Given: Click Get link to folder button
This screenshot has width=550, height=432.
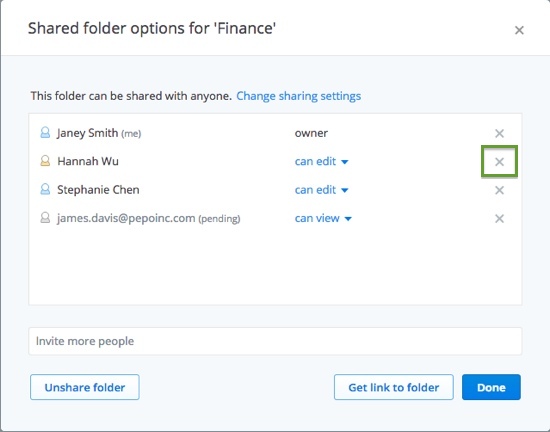Looking at the screenshot, I should click(x=394, y=387).
